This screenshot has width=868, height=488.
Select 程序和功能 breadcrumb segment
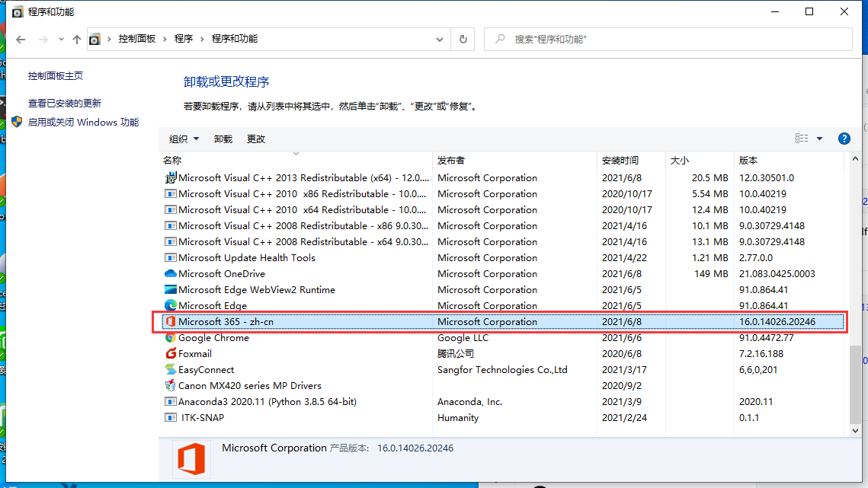234,39
